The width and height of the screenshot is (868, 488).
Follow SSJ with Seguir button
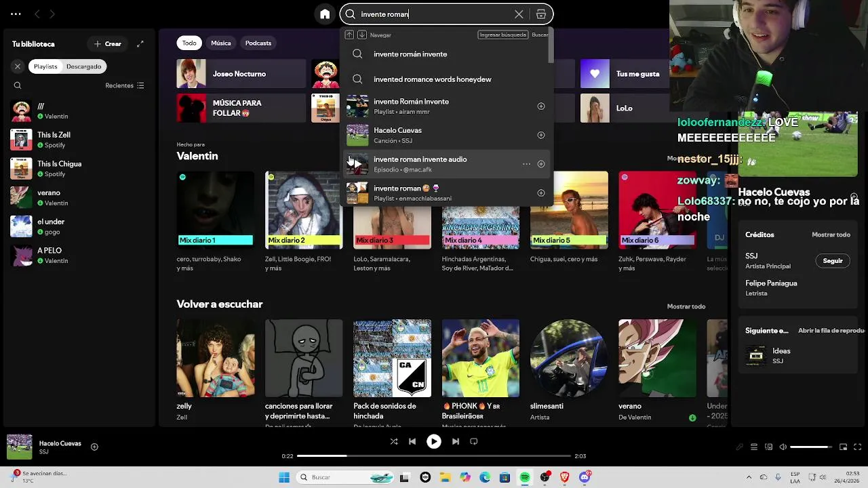(833, 261)
